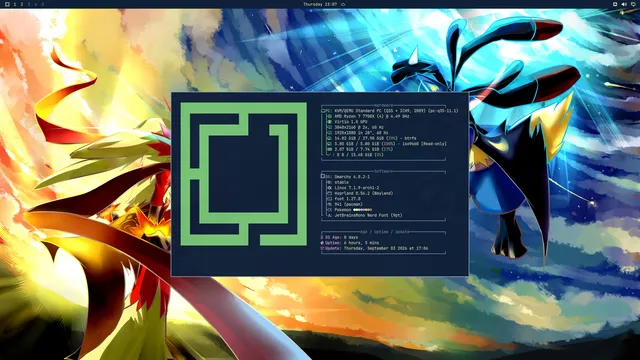Switch to workspace 4
The image size is (640, 360).
pos(36,4)
